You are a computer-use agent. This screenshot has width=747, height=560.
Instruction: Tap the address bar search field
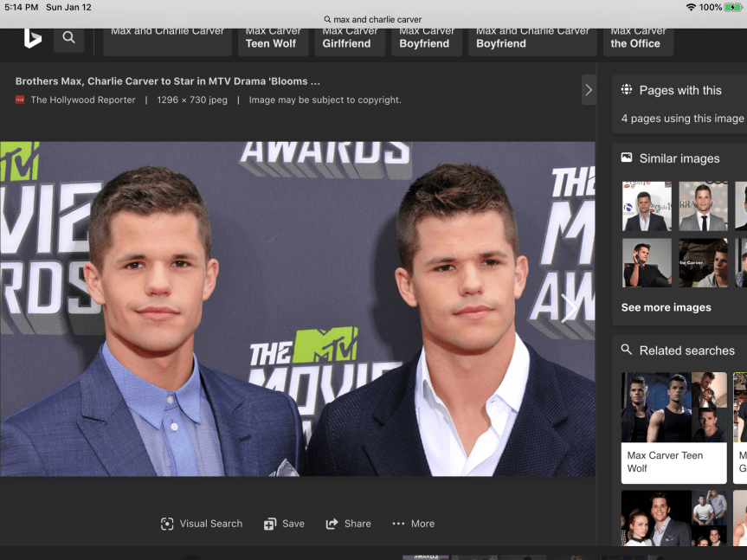tap(373, 19)
